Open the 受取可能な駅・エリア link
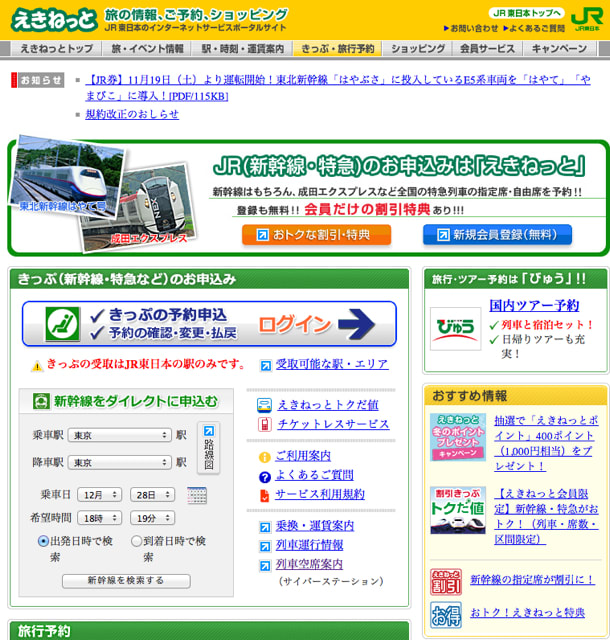 coord(332,364)
